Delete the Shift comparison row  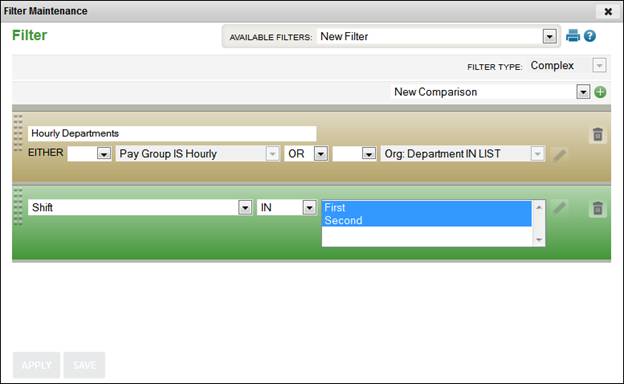(x=597, y=208)
